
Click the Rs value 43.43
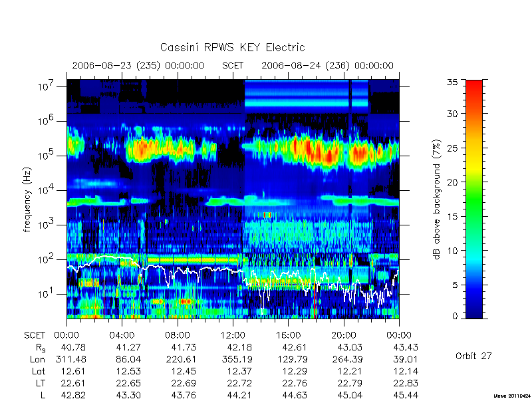pyautogui.click(x=406, y=347)
